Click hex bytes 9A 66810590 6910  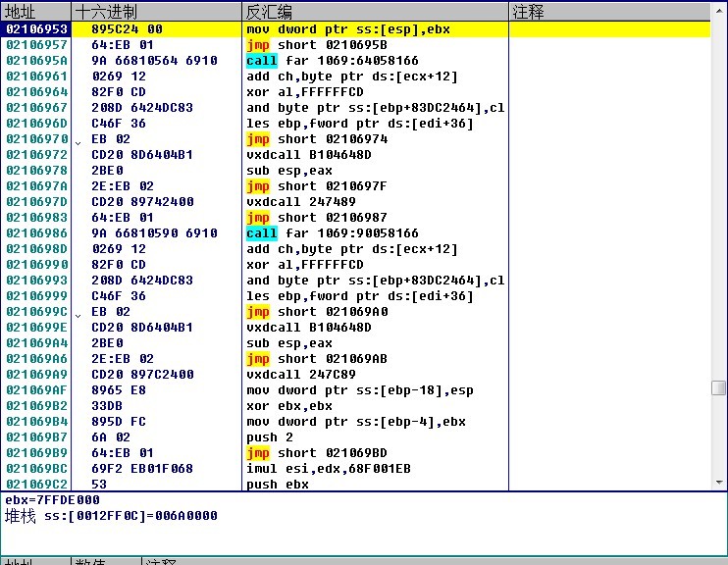coord(154,233)
